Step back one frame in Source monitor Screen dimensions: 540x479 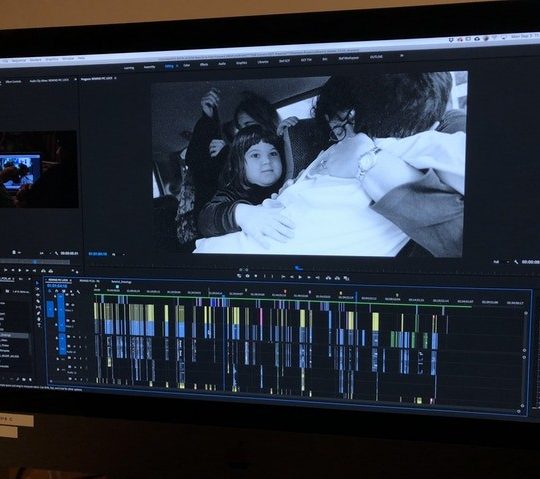pyautogui.click(x=13, y=270)
